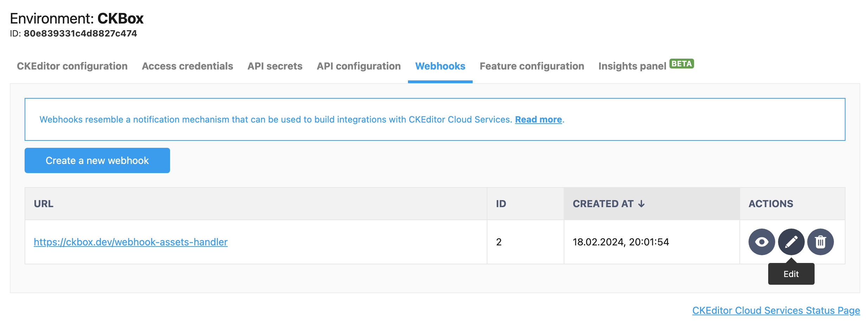The image size is (868, 323).
Task: Delete the webhook using the trash icon
Action: click(820, 242)
